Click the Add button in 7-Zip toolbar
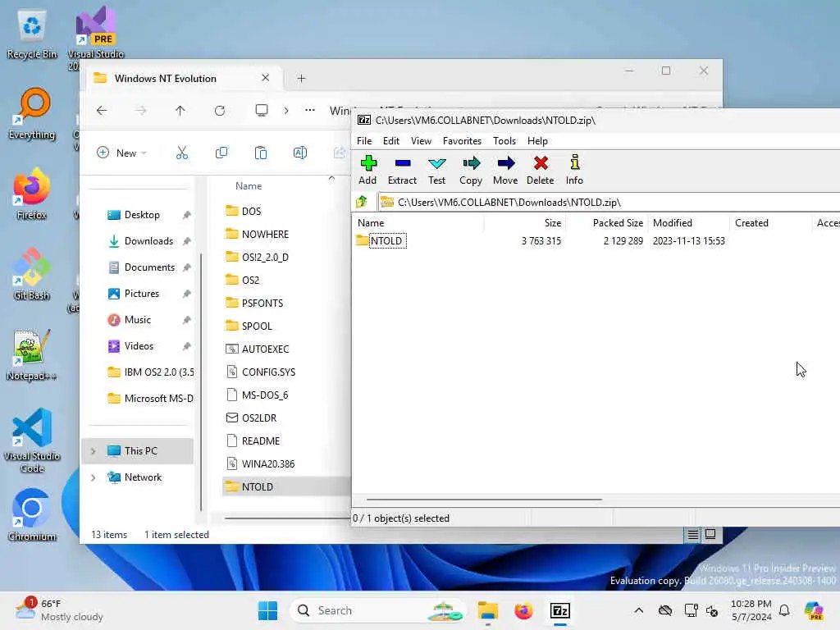Image resolution: width=840 pixels, height=630 pixels. coord(367,170)
